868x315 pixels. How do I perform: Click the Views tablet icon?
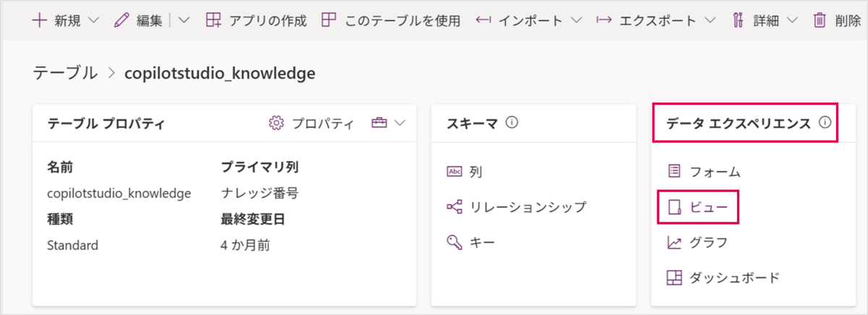pos(674,207)
